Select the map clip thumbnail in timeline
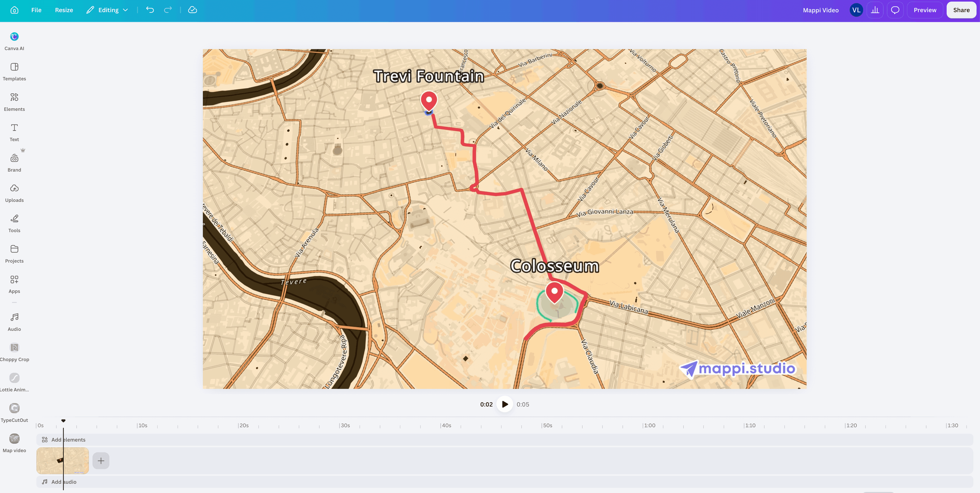The width and height of the screenshot is (980, 493). click(63, 461)
